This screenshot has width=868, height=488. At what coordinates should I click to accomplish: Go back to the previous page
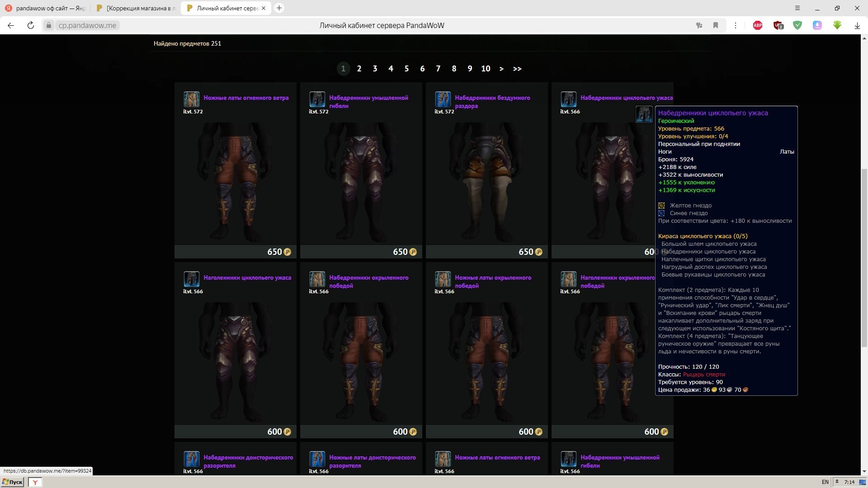click(x=11, y=25)
